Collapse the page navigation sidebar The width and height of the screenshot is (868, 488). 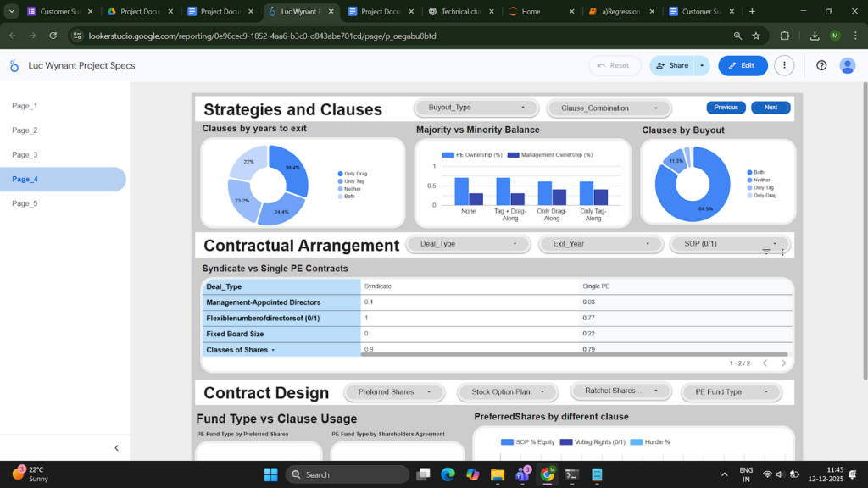pos(116,448)
